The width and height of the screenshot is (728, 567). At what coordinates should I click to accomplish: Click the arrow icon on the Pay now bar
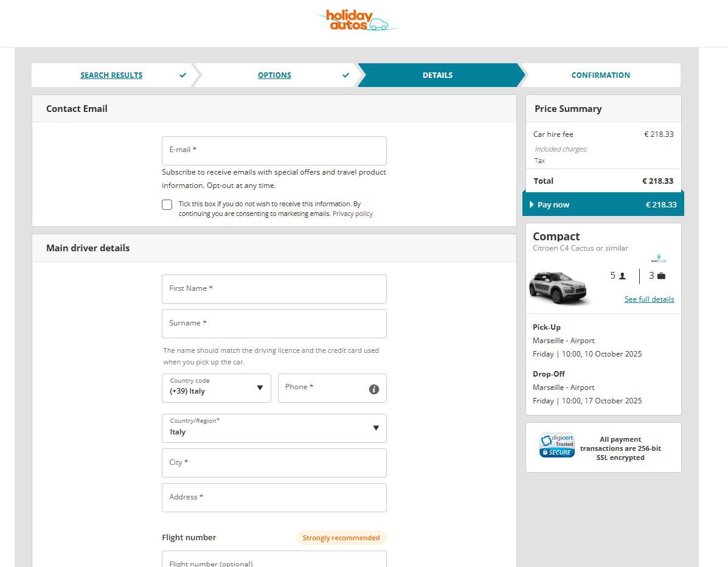point(531,204)
